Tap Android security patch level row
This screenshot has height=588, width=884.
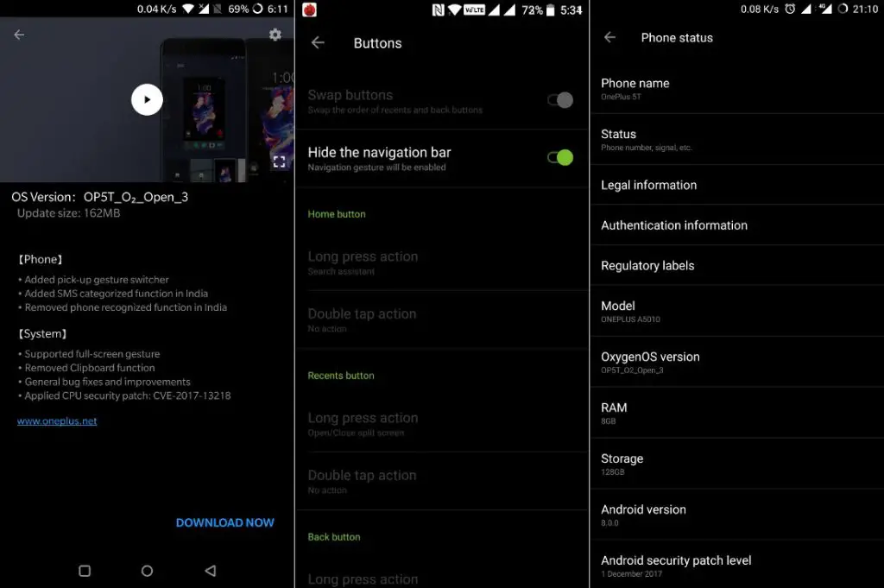point(737,565)
